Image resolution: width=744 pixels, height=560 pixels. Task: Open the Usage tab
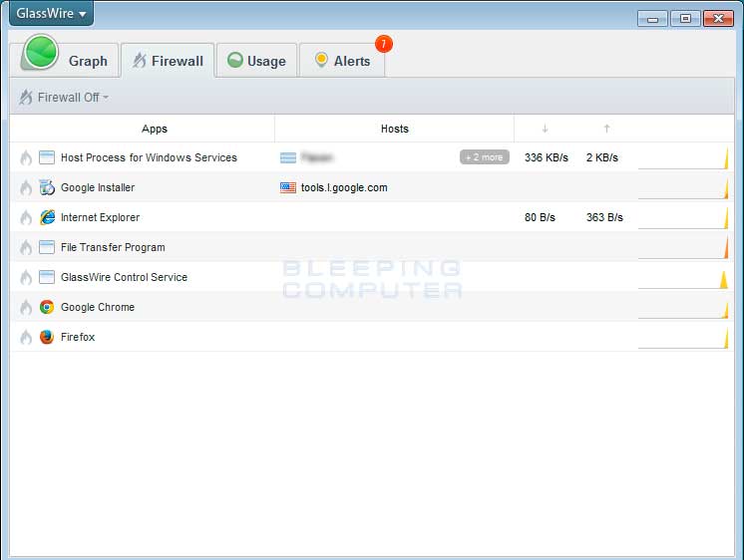click(257, 61)
